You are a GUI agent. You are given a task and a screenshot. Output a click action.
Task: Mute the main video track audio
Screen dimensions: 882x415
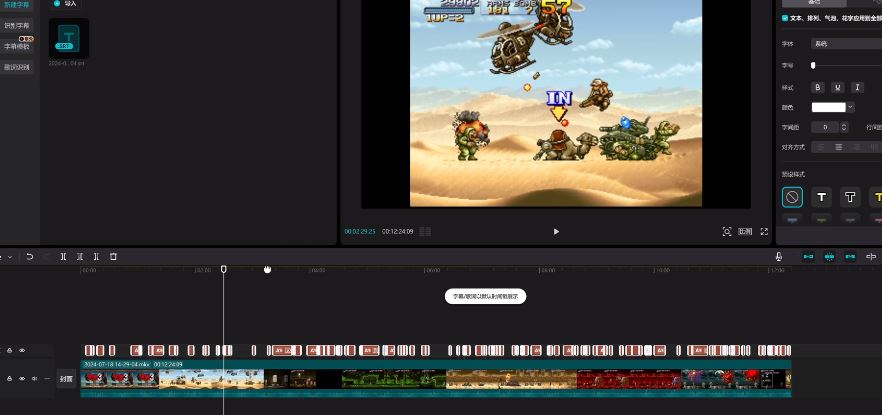pyautogui.click(x=34, y=379)
